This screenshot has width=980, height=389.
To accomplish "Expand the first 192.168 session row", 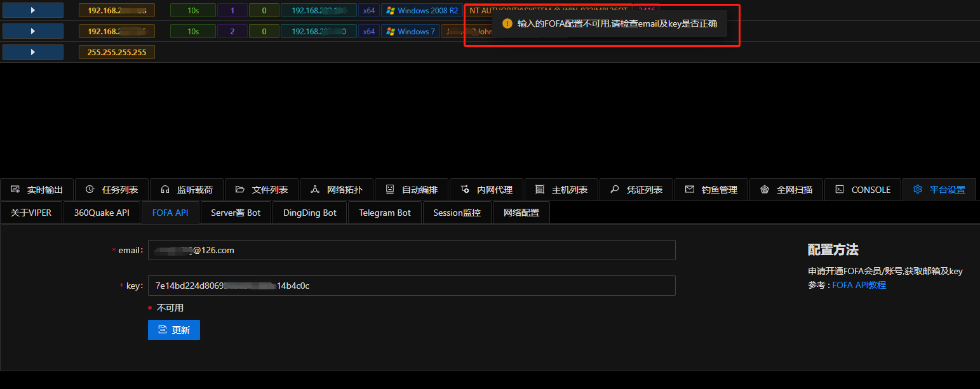I will click(32, 10).
